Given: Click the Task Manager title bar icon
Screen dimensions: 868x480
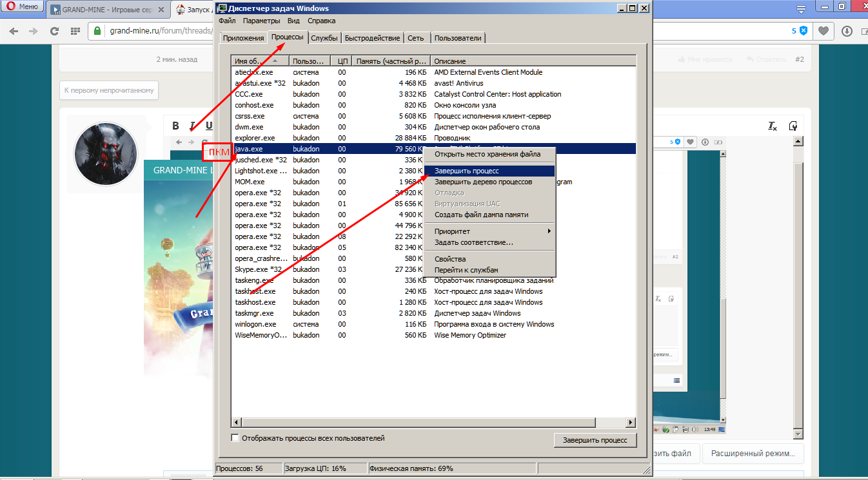Looking at the screenshot, I should (221, 8).
